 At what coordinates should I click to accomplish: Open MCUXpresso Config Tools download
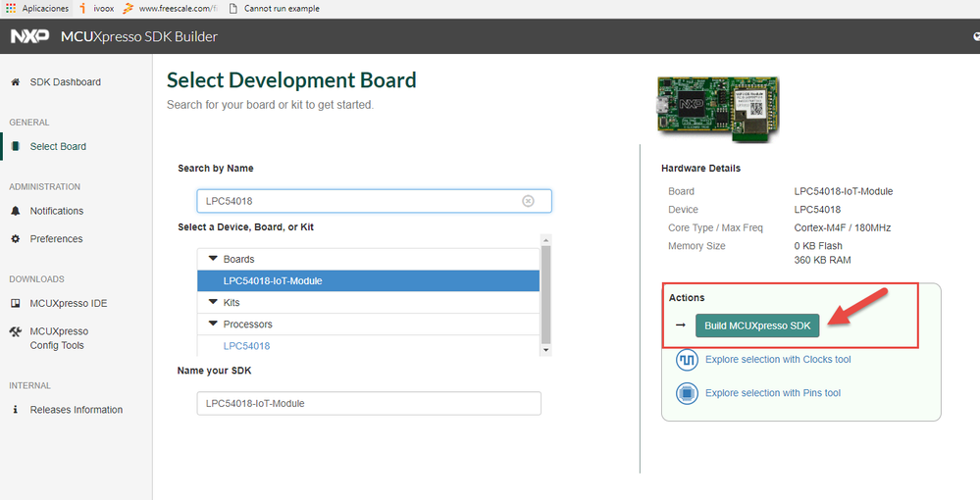coord(59,338)
